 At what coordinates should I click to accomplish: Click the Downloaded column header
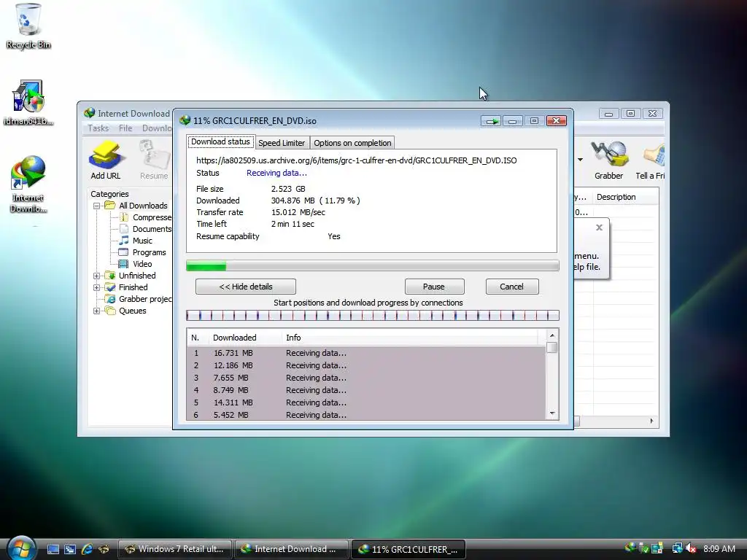[245, 338]
